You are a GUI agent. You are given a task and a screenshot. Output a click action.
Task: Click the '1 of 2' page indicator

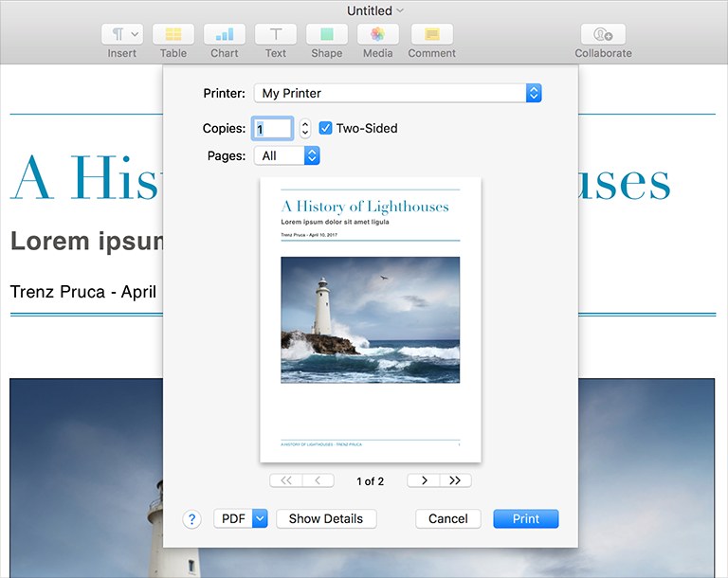click(x=371, y=481)
